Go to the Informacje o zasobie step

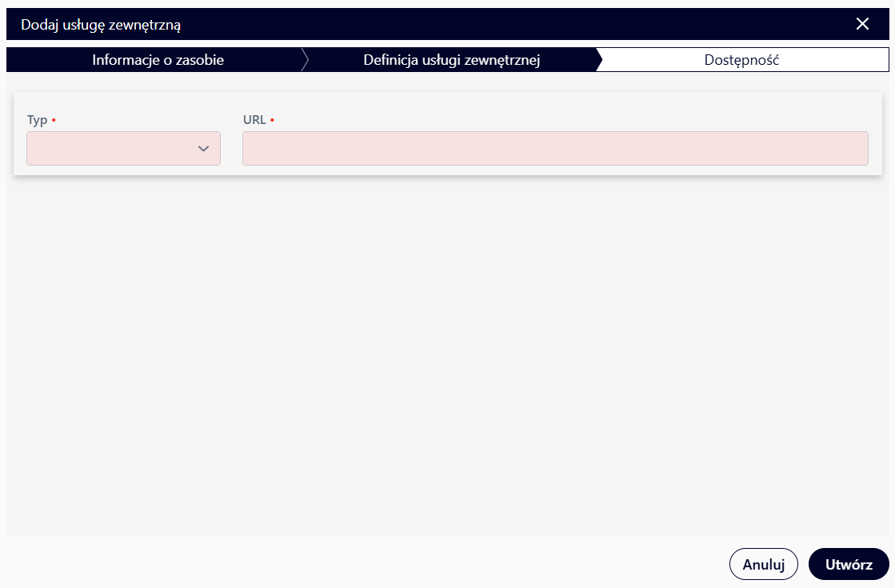coord(158,60)
